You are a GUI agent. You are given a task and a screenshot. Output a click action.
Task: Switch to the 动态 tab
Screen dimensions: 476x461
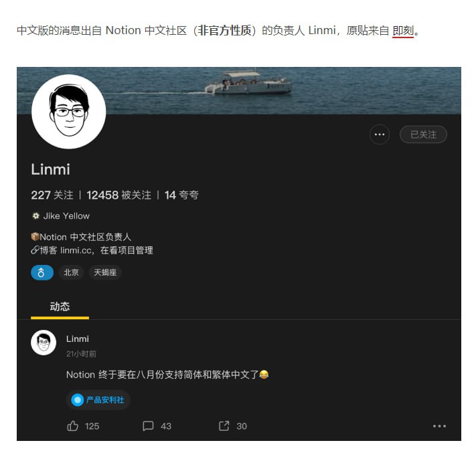tap(60, 306)
